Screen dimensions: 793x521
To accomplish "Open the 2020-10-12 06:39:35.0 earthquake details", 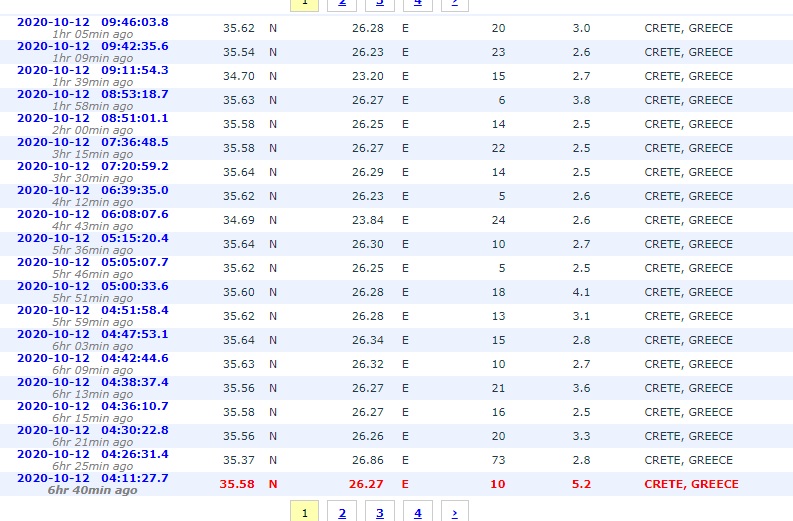I will coord(92,190).
